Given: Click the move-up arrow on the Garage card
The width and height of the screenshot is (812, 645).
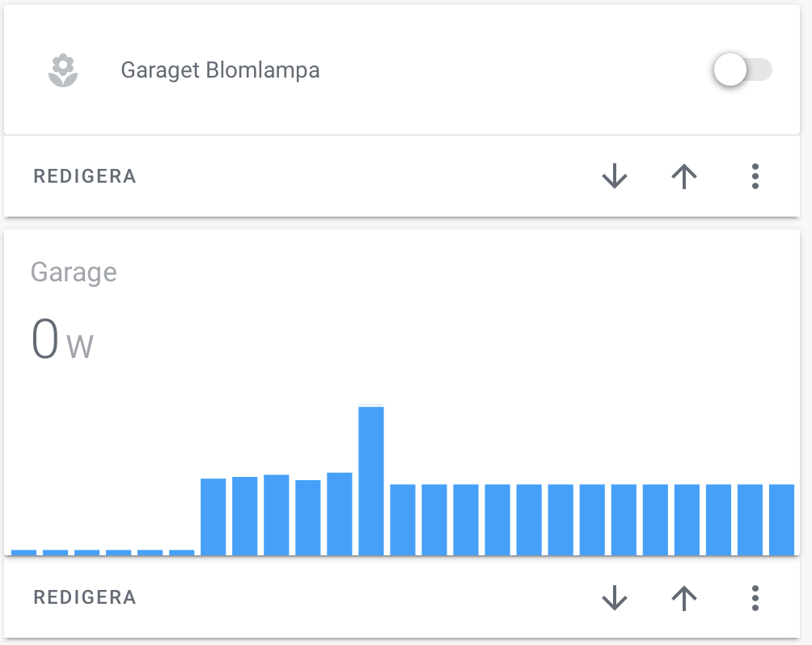Looking at the screenshot, I should [x=683, y=598].
